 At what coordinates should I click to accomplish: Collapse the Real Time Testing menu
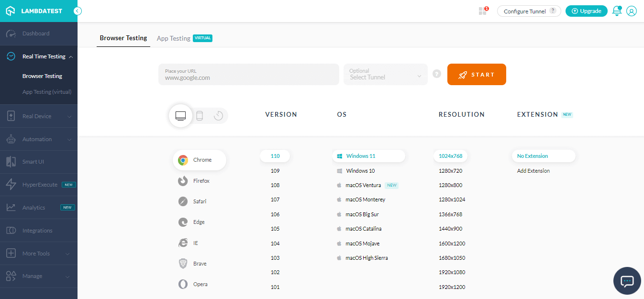point(43,56)
